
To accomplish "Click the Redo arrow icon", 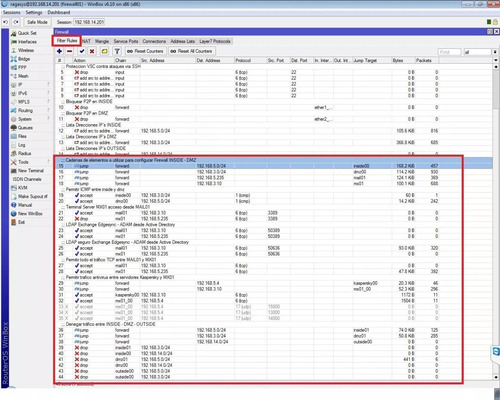I will tap(16, 22).
